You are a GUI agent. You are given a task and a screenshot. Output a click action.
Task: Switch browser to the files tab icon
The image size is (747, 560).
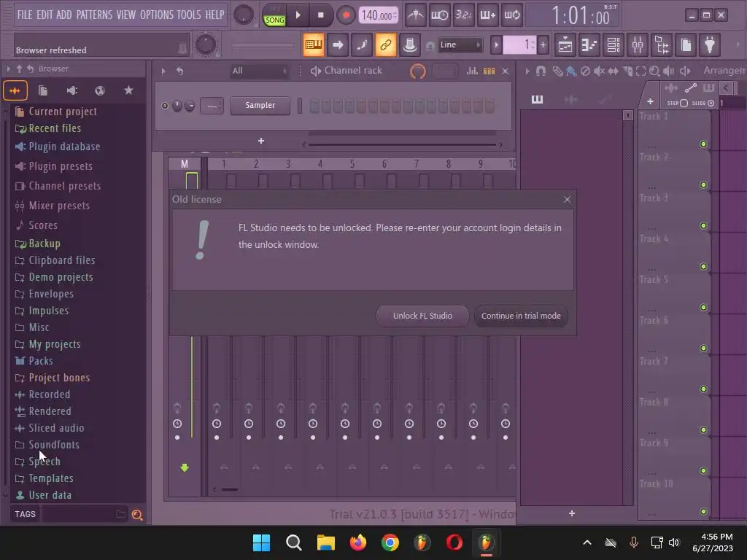[x=43, y=90]
